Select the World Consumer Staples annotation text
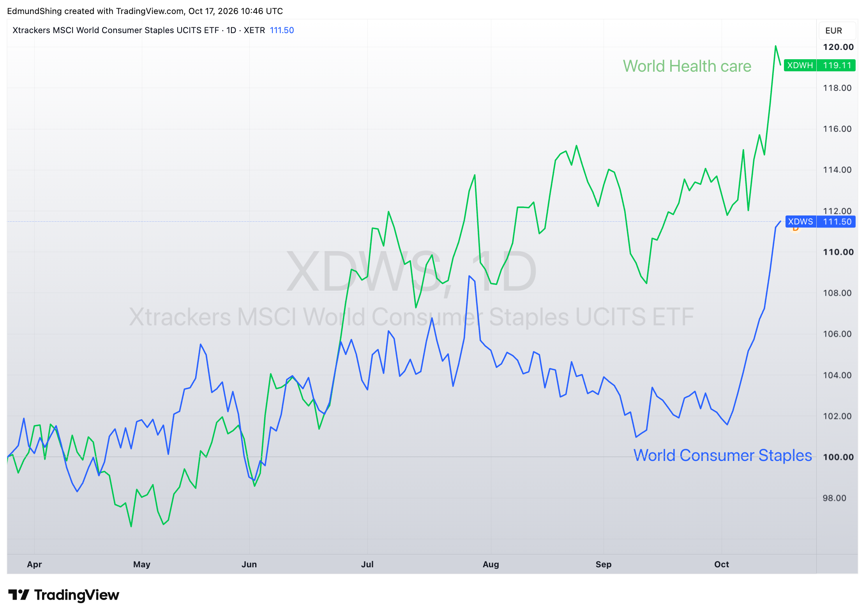The width and height of the screenshot is (865, 616). tap(723, 455)
